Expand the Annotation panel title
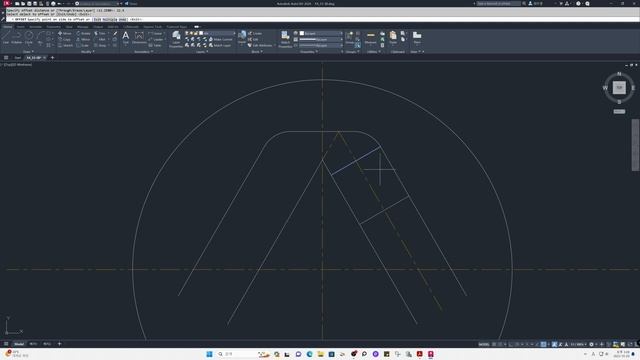Image resolution: width=640 pixels, height=360 pixels. (143, 51)
